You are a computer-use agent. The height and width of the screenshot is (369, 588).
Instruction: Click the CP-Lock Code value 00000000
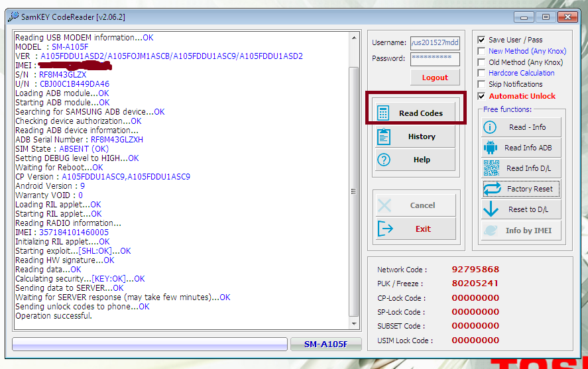point(475,298)
